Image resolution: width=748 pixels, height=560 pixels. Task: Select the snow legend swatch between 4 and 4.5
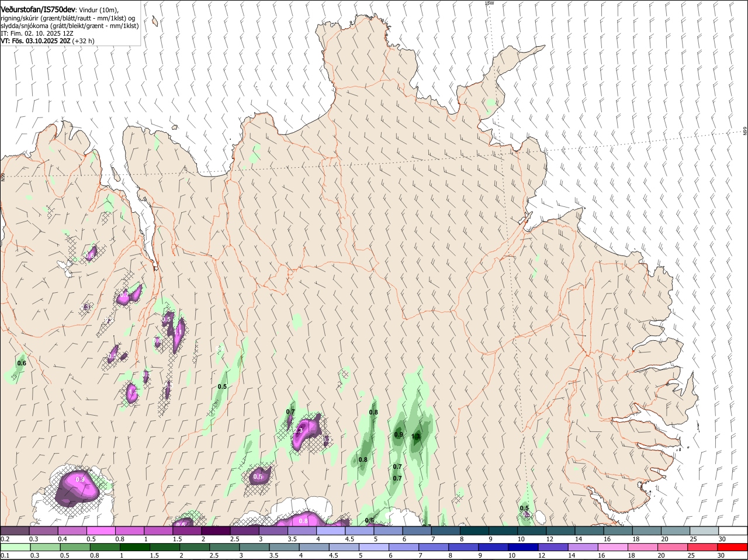[x=332, y=531]
